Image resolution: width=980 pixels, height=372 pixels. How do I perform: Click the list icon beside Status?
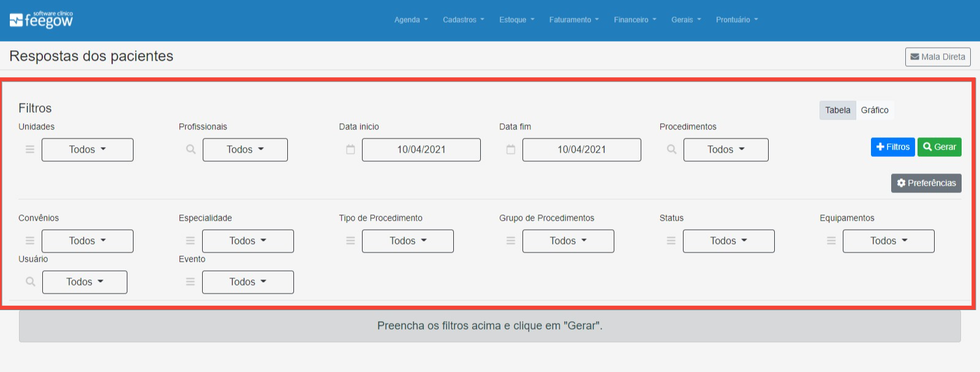click(671, 241)
